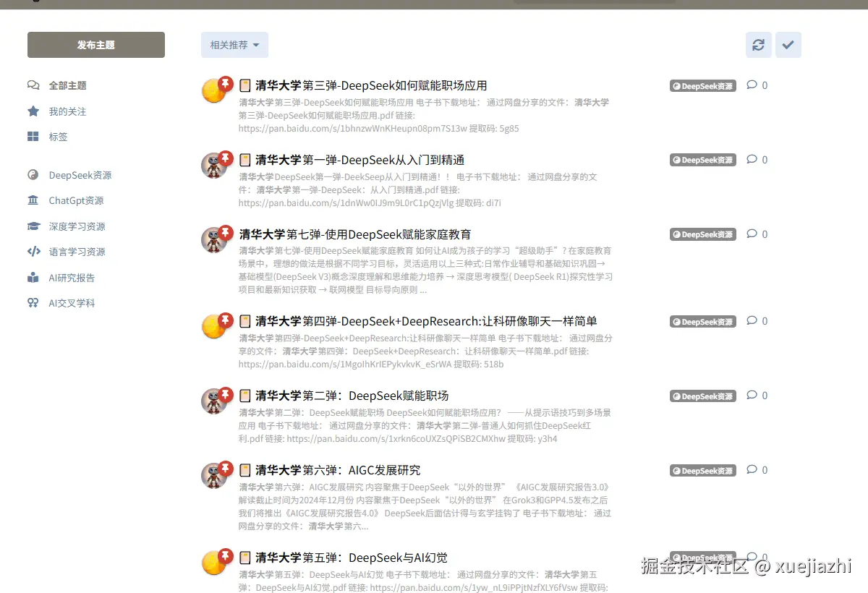Select the 语言学习资源 sidebar tag
The image size is (868, 593).
point(77,252)
